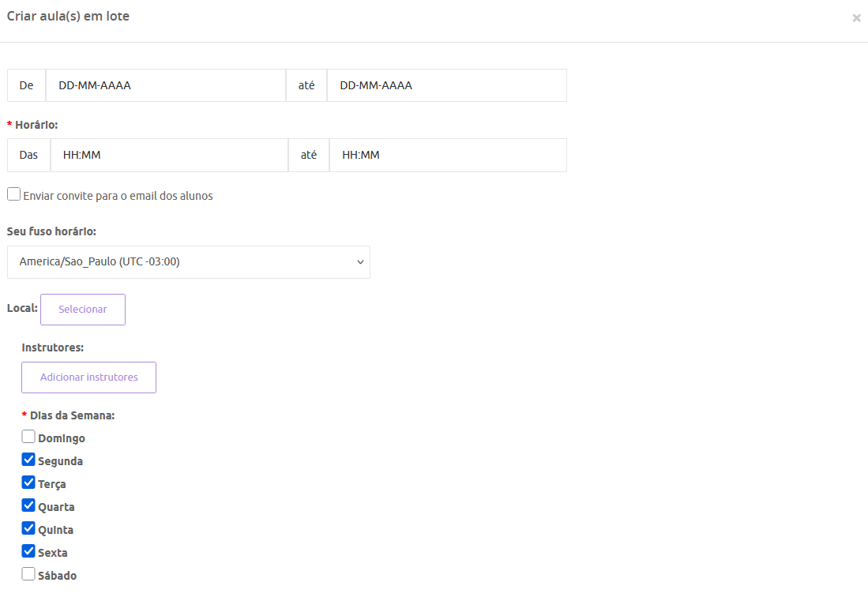Click the 'Das' start time field

pos(169,155)
